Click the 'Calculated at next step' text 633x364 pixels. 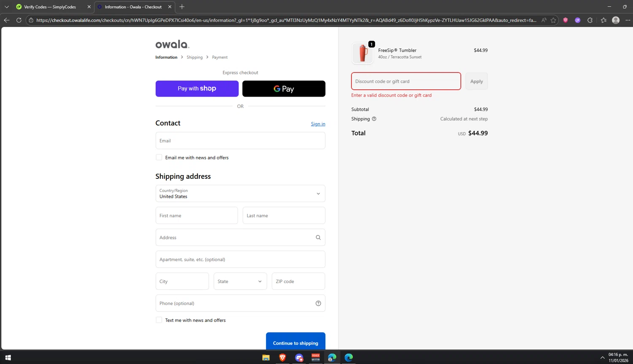464,119
